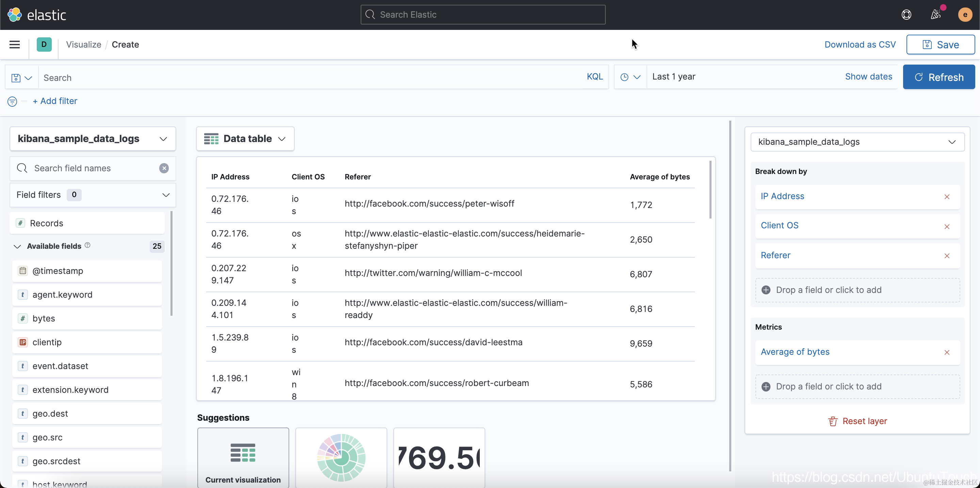Open the newsfeed celebration icon
Screen dimensions: 980x488
pyautogui.click(x=935, y=14)
